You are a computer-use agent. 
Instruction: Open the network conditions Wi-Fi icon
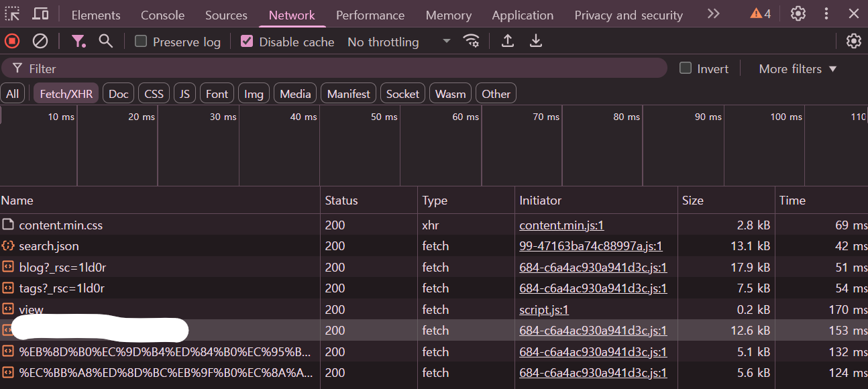pyautogui.click(x=472, y=42)
